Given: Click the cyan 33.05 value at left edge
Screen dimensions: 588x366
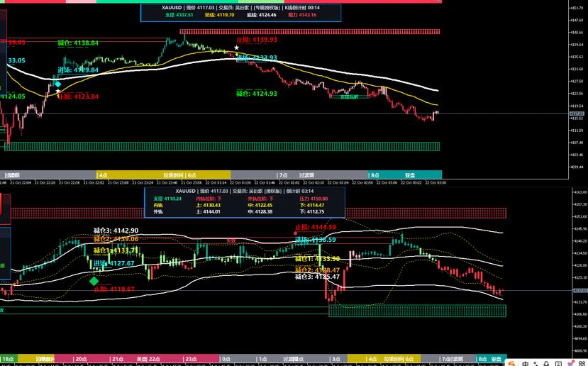Looking at the screenshot, I should click(16, 61).
